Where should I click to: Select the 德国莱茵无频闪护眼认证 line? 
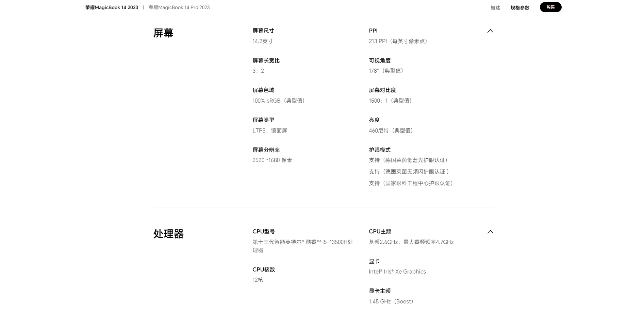click(x=409, y=172)
